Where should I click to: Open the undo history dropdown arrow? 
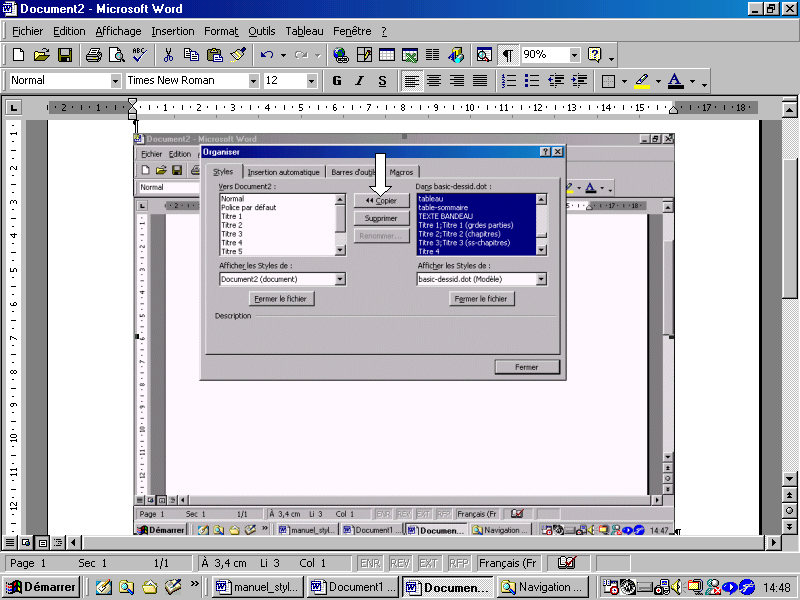click(x=283, y=55)
